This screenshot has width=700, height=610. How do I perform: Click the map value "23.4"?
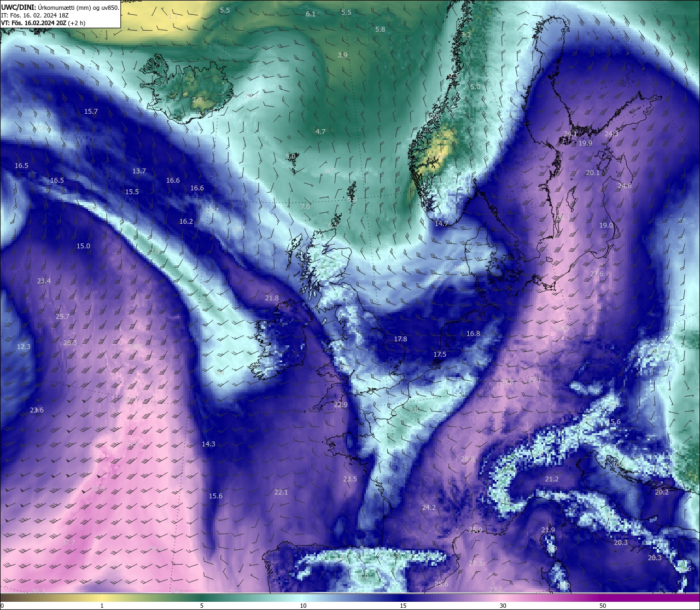[x=44, y=281]
